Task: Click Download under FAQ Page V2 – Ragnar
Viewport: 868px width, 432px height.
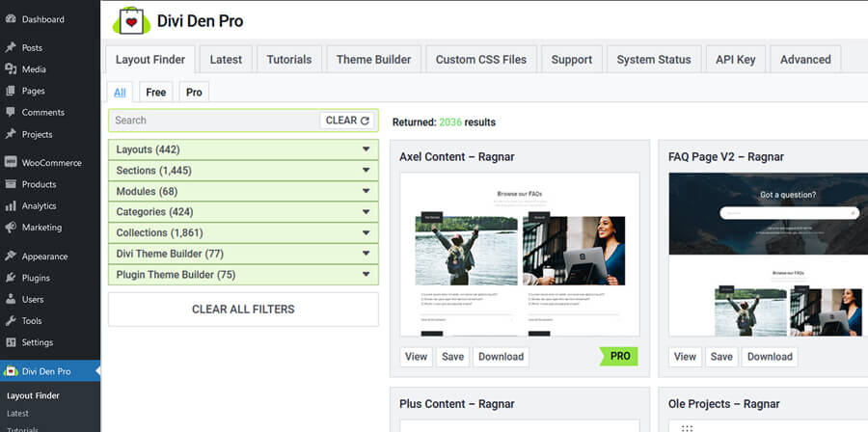Action: coord(770,357)
